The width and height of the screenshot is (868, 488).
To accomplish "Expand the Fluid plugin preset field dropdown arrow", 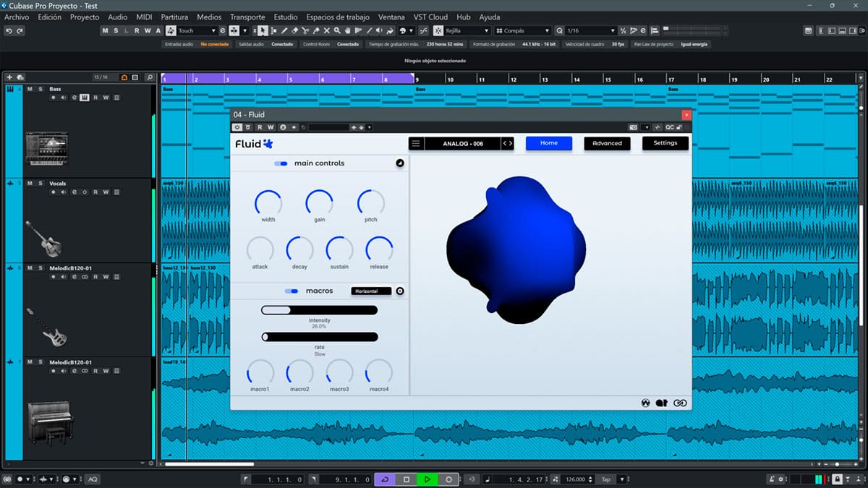I will 370,127.
